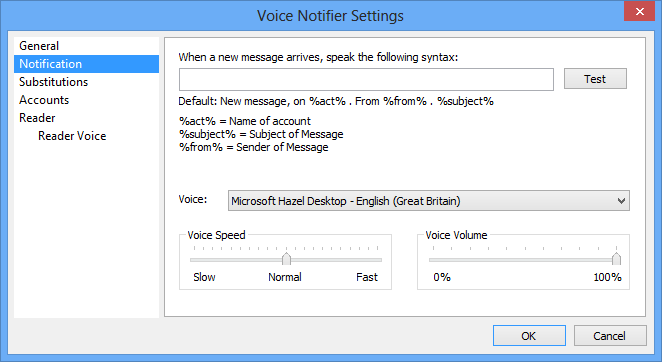Confirm settings with OK
The width and height of the screenshot is (662, 362).
point(529,336)
